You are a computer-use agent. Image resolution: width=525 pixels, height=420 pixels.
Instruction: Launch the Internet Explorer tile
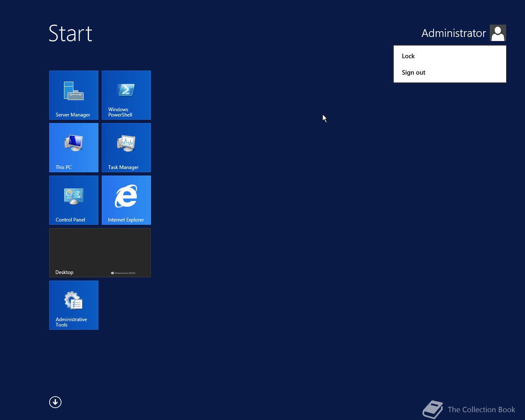(x=126, y=200)
